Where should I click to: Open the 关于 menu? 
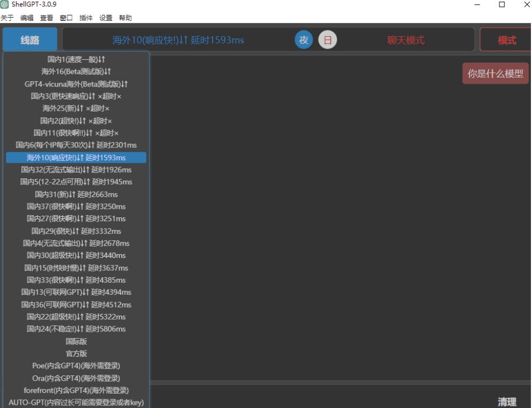[7, 18]
